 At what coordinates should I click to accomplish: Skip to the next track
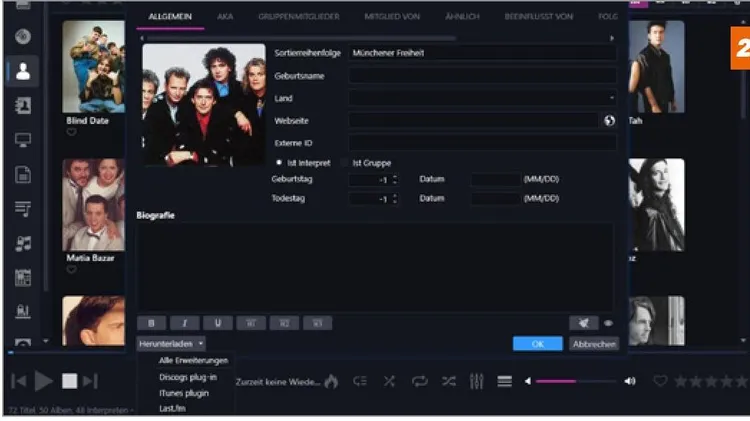coord(90,381)
